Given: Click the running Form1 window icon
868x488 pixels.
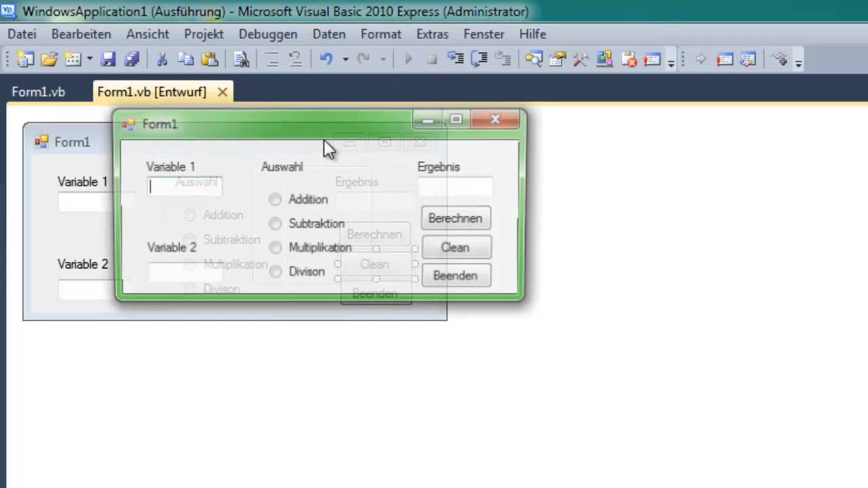Looking at the screenshot, I should coord(128,124).
